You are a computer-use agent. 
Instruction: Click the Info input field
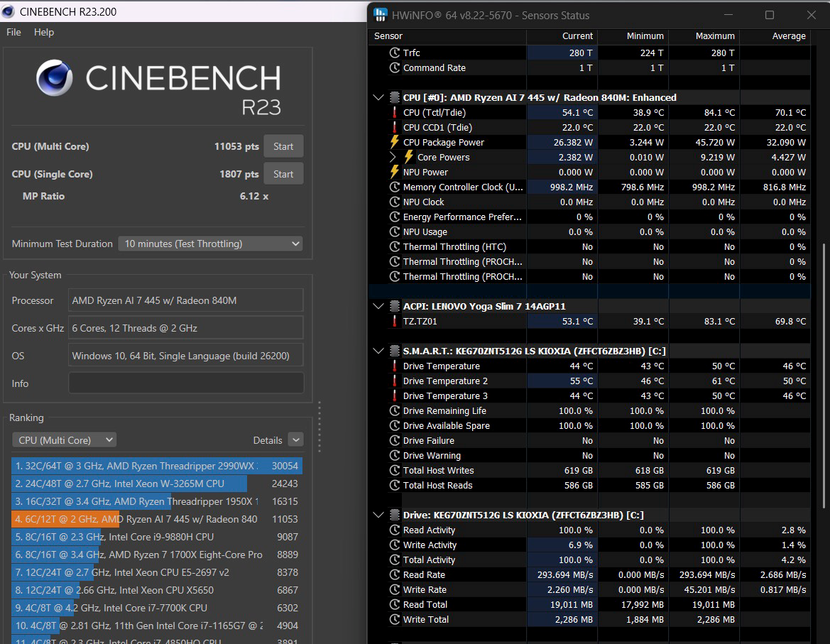tap(186, 383)
